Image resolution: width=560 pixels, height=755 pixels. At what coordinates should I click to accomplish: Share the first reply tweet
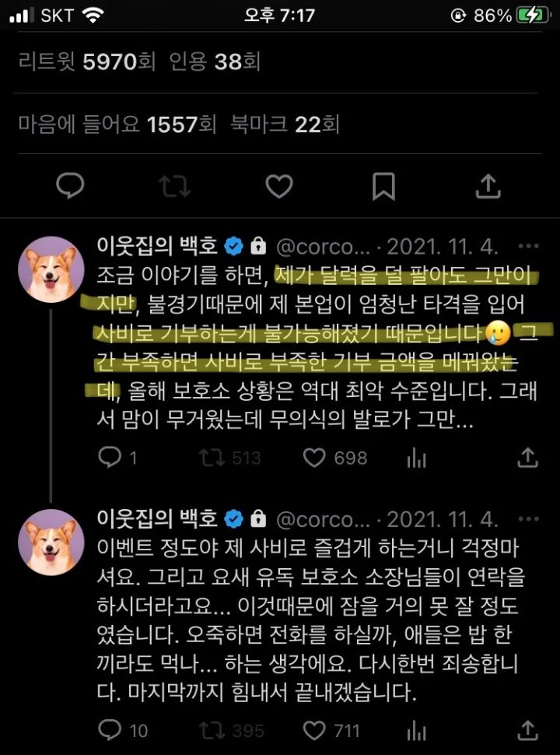pyautogui.click(x=527, y=458)
